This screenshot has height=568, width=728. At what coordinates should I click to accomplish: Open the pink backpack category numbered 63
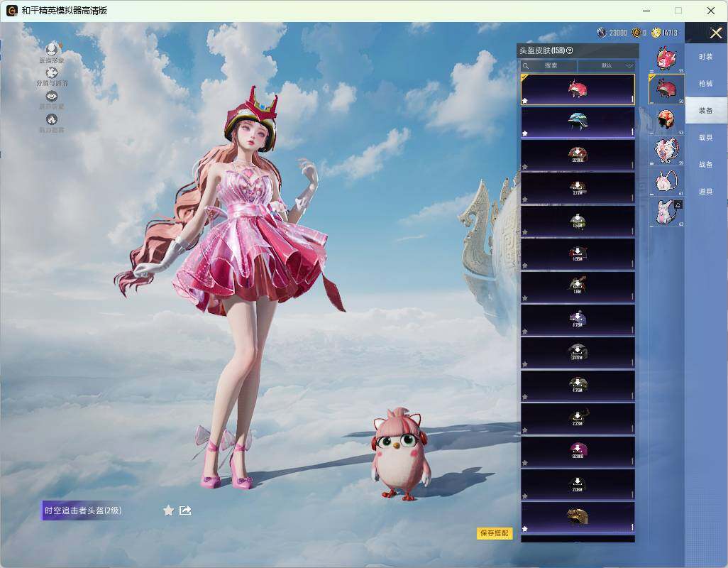click(x=667, y=212)
